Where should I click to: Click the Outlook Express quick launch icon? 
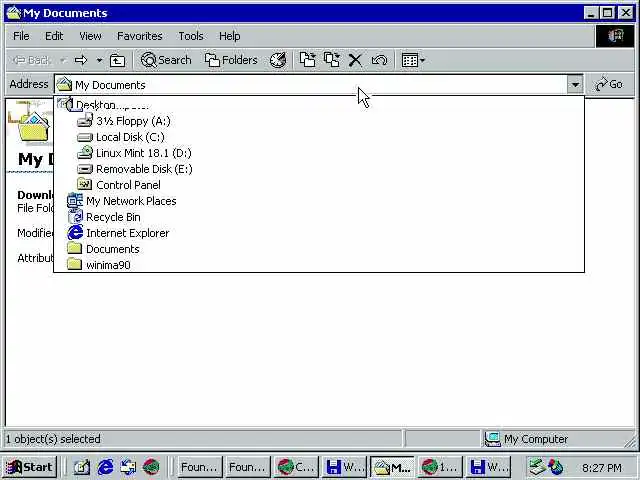coord(128,467)
